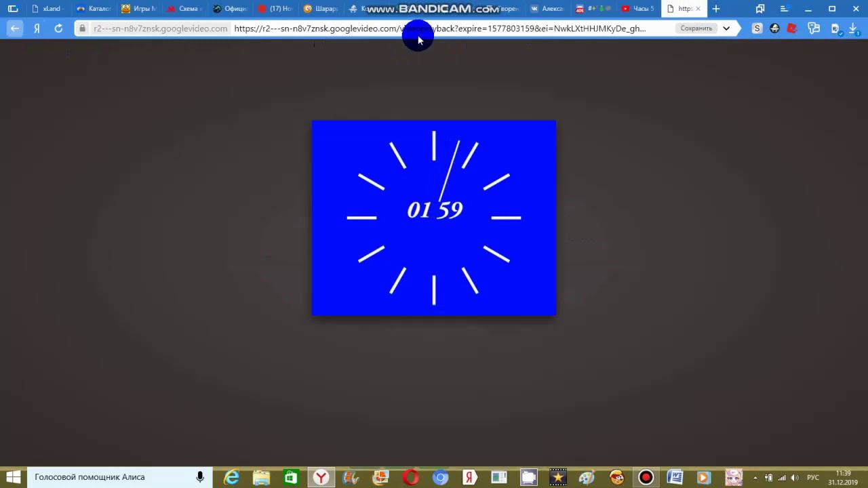This screenshot has width=868, height=488.
Task: Switch to the Часы 5 YouTube tab
Action: point(637,9)
